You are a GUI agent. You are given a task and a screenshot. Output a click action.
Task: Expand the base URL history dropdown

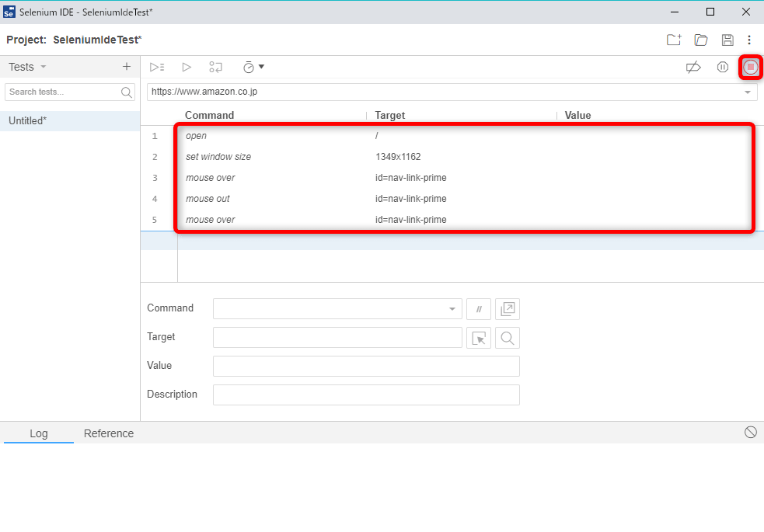(x=748, y=92)
